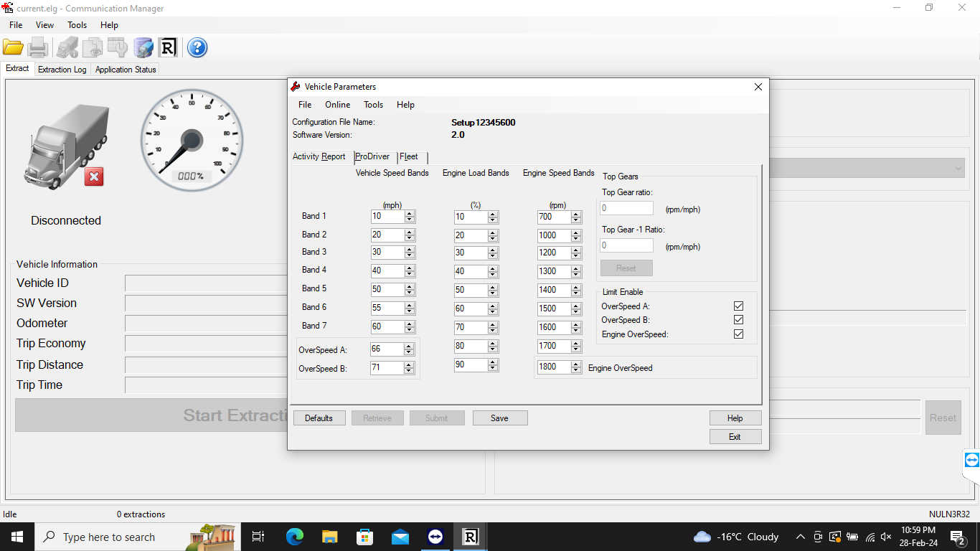Open the greyed dropdown behind the dialog

pyautogui.click(x=958, y=169)
